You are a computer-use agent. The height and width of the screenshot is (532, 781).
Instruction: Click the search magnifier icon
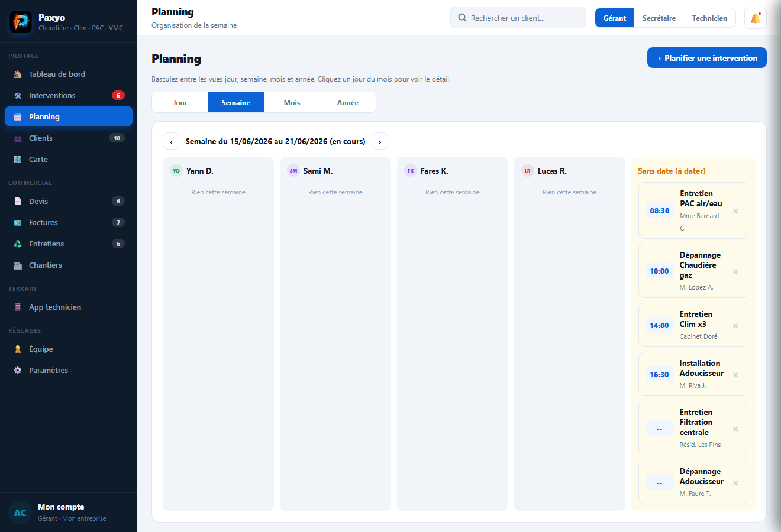(x=462, y=18)
